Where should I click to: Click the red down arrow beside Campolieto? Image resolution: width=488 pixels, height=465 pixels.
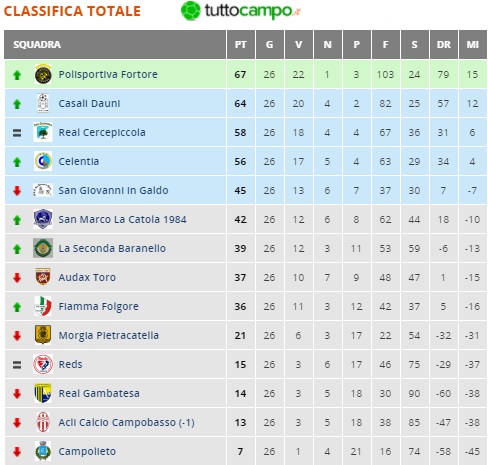click(17, 452)
